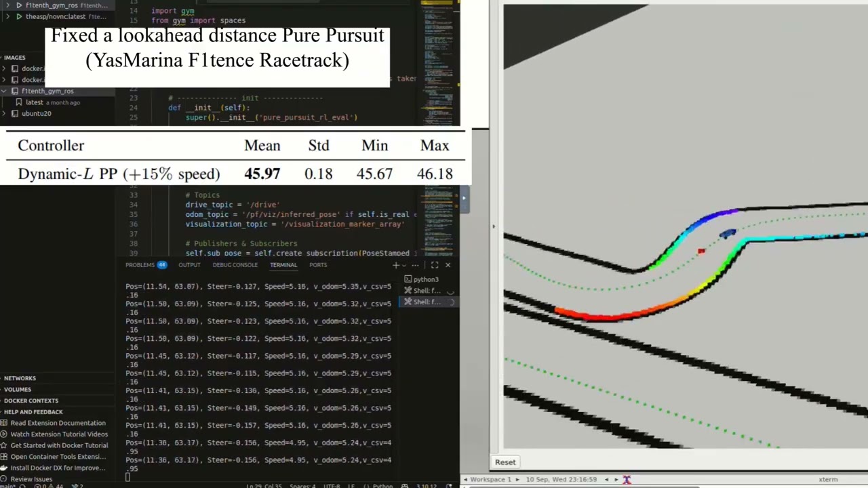Select the python3 terminal session

425,279
